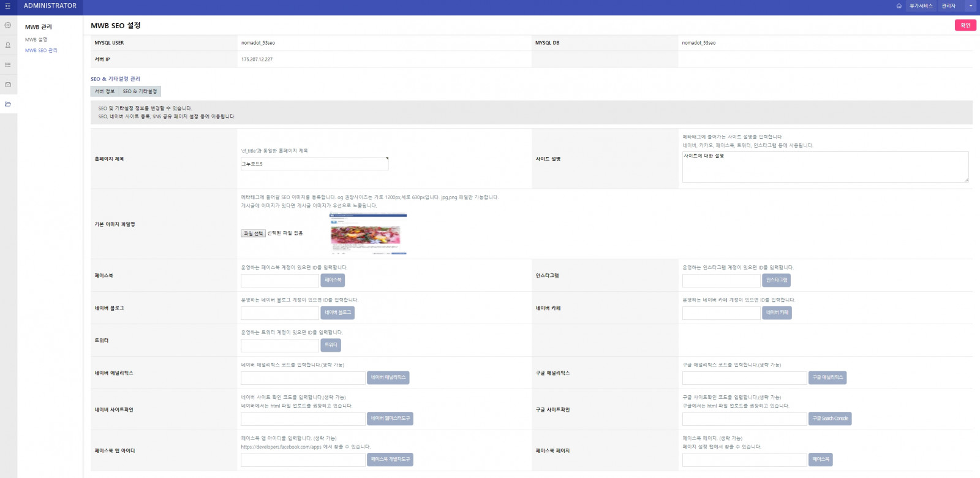
Task: Collapse the sidebar using the top-left menu icon
Action: pyautogui.click(x=7, y=6)
